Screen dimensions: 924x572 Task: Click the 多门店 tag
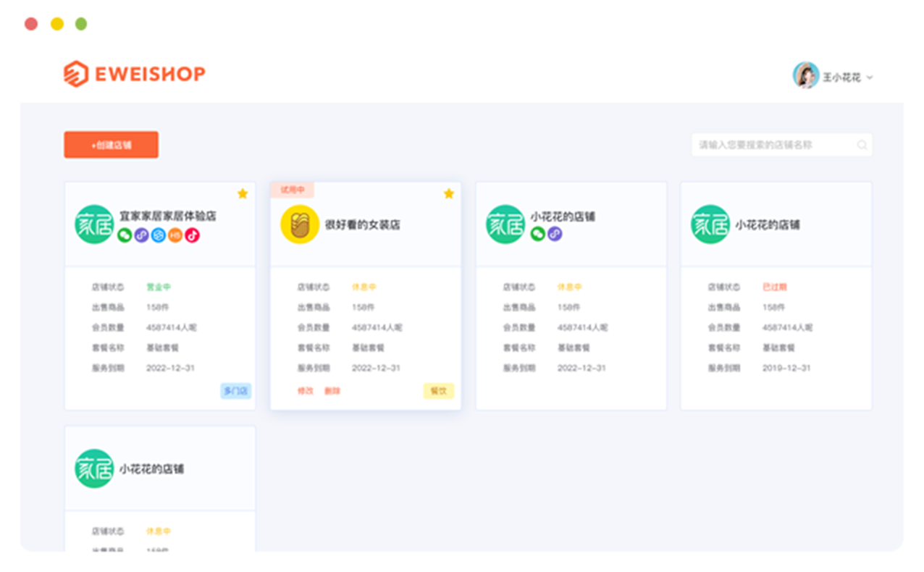point(235,391)
